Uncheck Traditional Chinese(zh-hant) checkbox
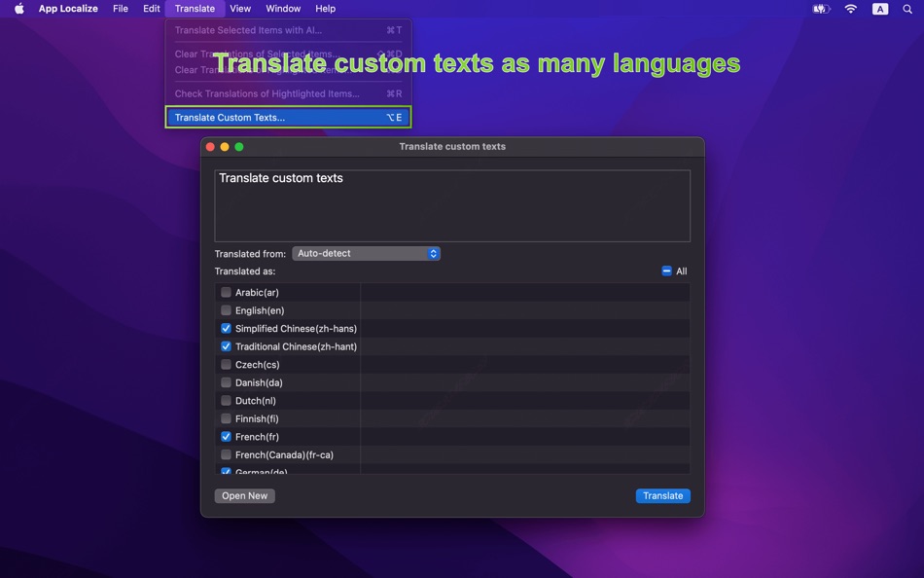Image resolution: width=924 pixels, height=578 pixels. (226, 346)
